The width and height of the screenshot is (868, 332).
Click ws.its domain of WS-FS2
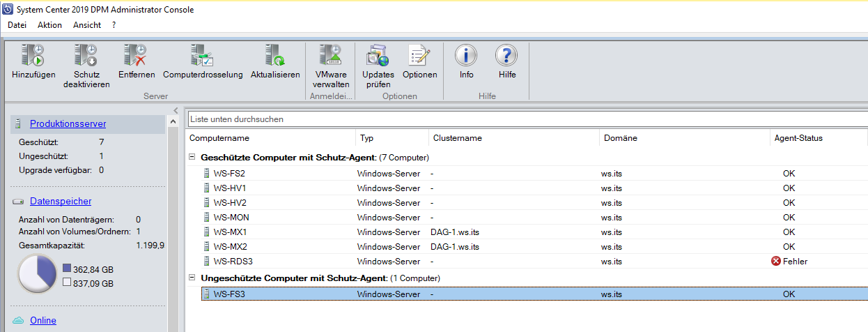click(612, 174)
